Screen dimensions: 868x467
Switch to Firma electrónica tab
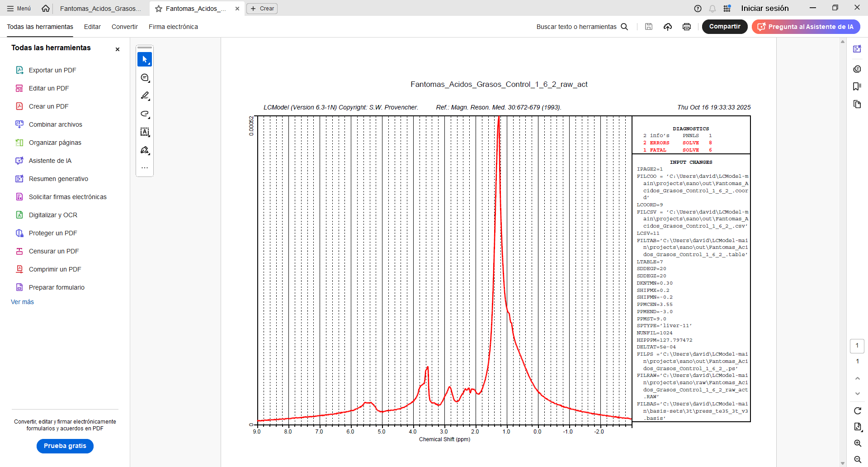coord(173,27)
